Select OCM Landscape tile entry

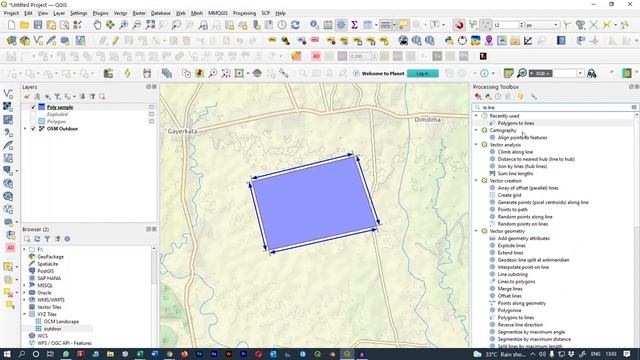tap(61, 321)
